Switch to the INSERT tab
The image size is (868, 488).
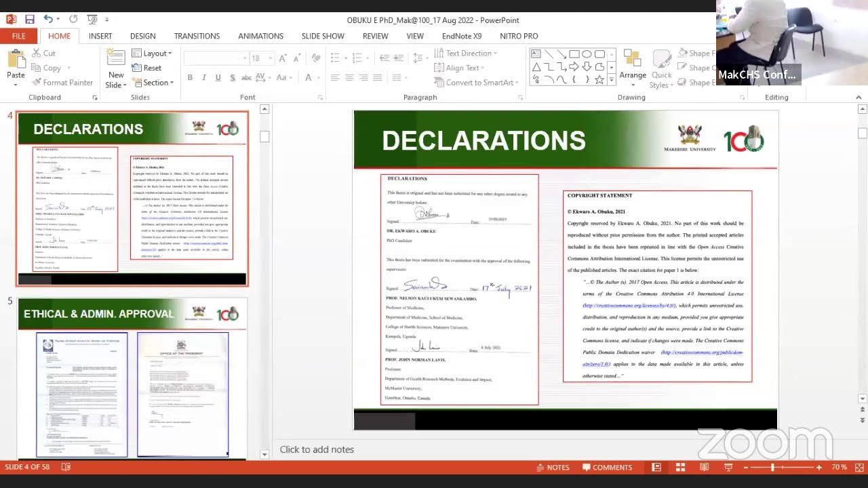click(100, 36)
